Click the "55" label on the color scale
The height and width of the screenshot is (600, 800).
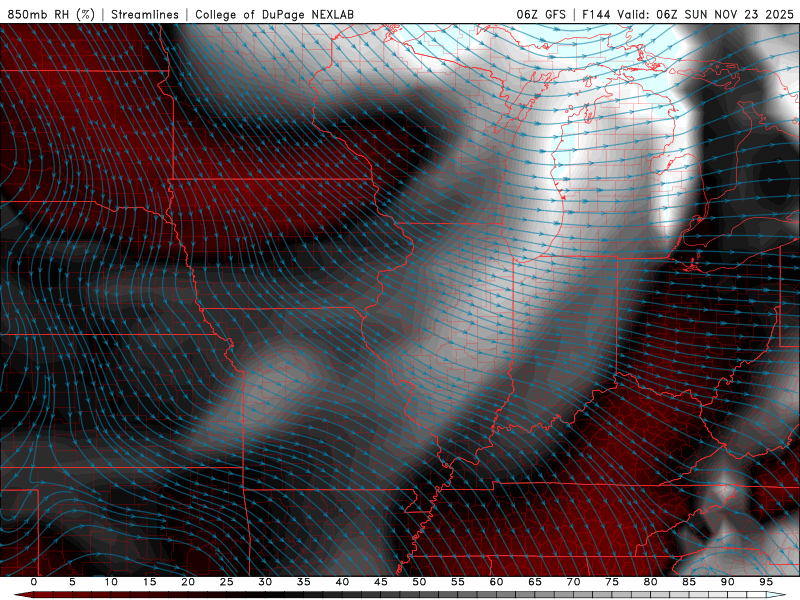(458, 582)
